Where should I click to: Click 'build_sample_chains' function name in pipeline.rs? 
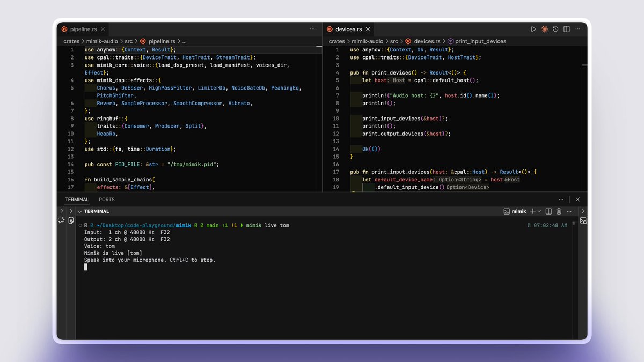click(124, 180)
